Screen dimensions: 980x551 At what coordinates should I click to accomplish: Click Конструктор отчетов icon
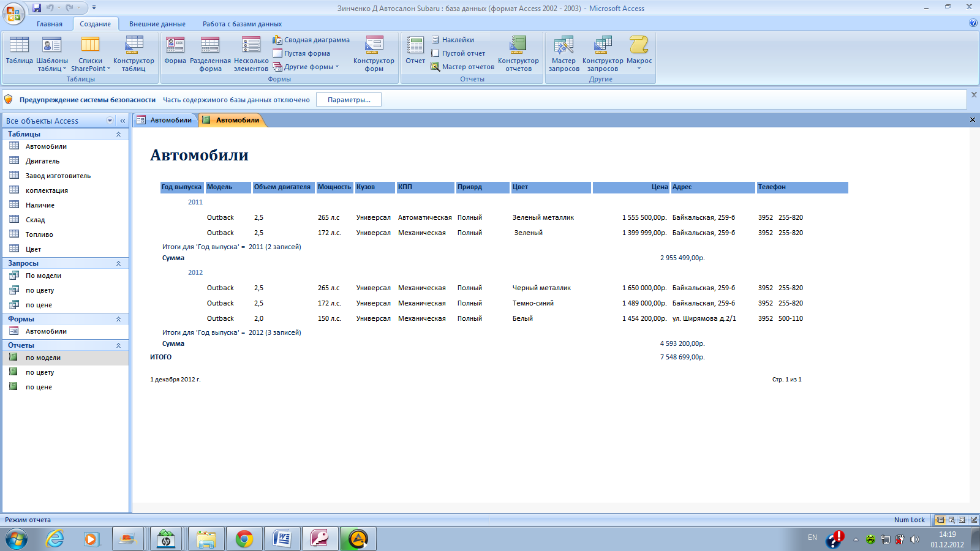[518, 54]
